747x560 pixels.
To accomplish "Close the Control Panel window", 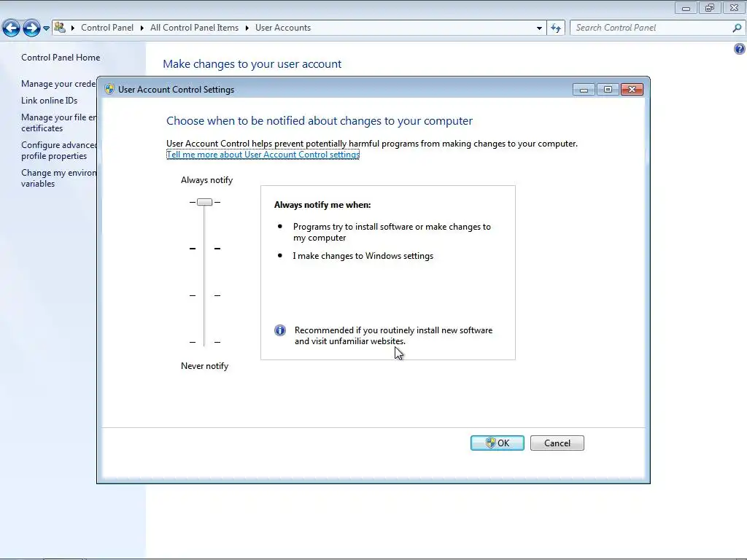I will click(x=734, y=8).
